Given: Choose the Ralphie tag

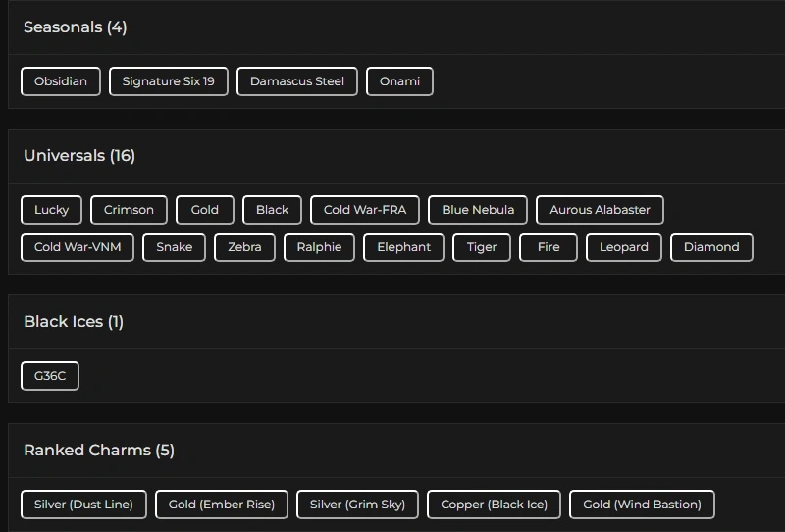Looking at the screenshot, I should point(320,247).
